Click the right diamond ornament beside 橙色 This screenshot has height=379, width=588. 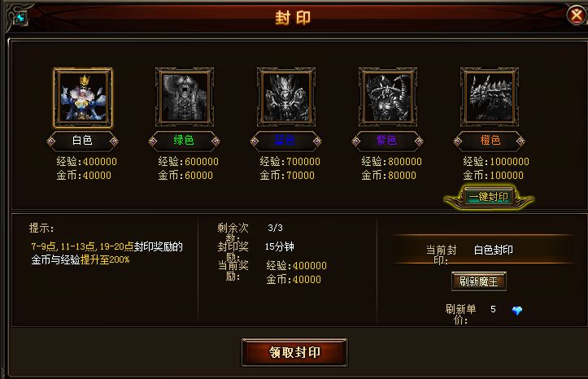click(x=520, y=142)
